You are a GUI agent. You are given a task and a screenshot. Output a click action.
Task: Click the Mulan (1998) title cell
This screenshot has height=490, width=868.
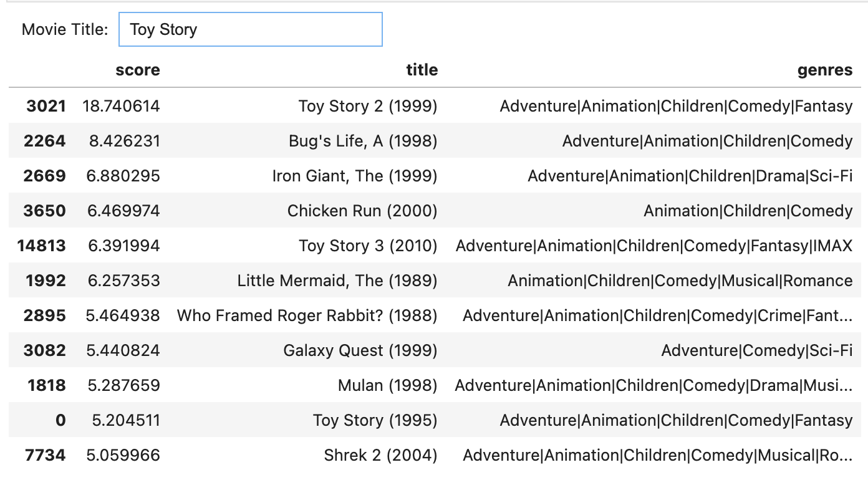[388, 385]
